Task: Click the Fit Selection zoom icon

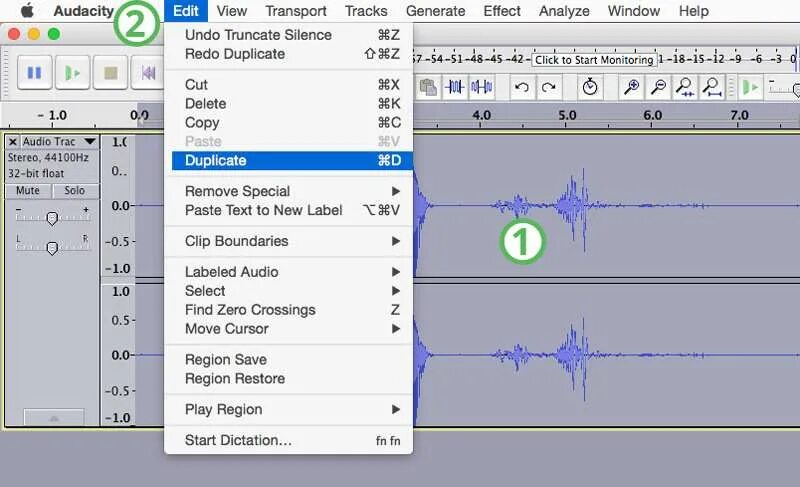Action: 685,87
